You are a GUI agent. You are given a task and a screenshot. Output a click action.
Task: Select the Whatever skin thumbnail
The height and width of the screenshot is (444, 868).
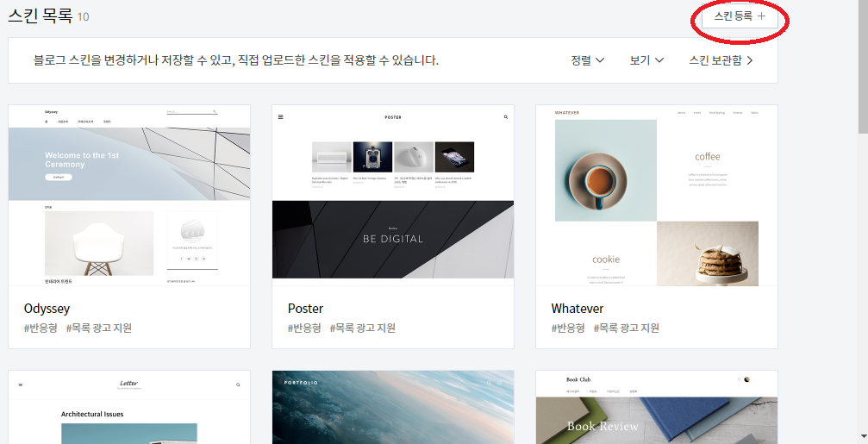657,196
